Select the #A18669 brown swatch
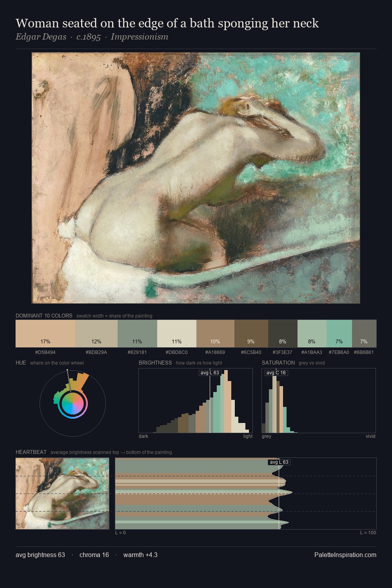392x588 pixels. pyautogui.click(x=215, y=334)
